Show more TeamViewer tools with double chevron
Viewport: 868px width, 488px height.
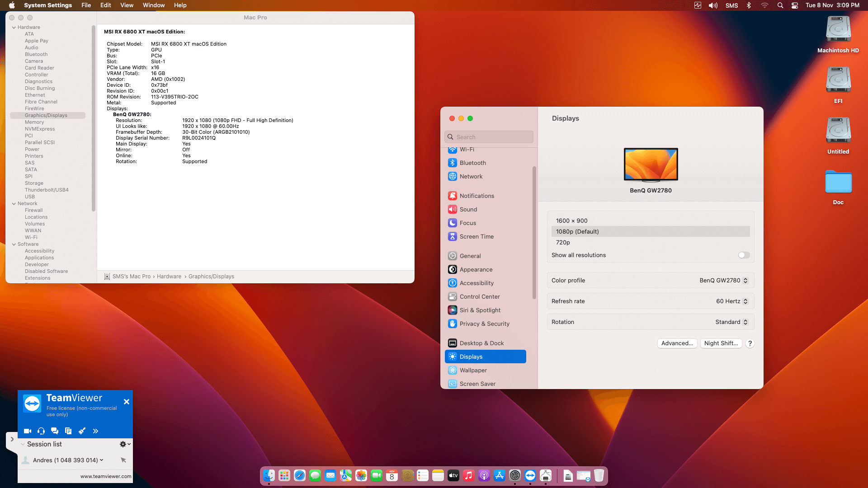pos(95,431)
